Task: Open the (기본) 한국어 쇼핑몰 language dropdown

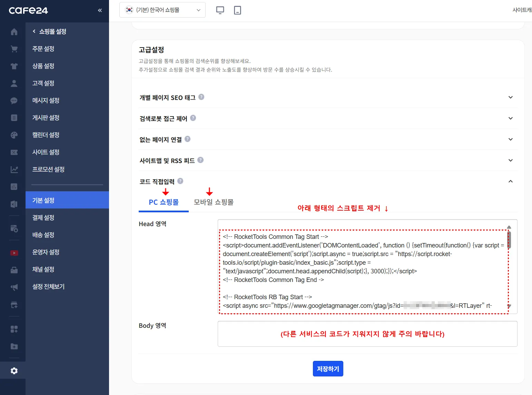Action: coord(162,10)
